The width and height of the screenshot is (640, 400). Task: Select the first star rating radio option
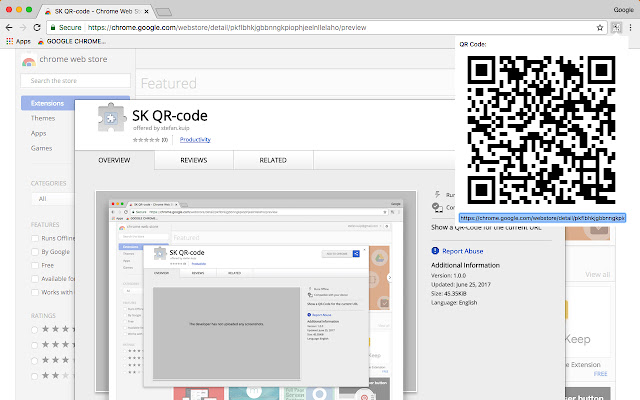[x=35, y=330]
